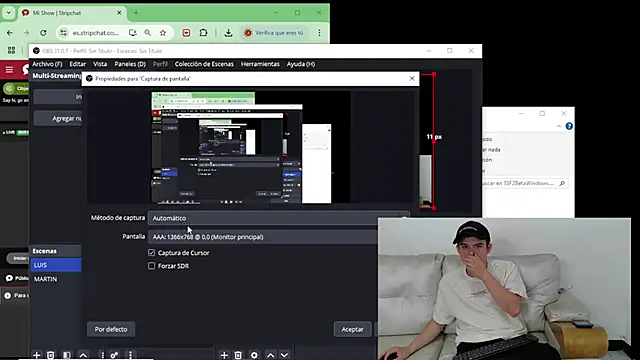Click the Aceptar button
The image size is (640, 360).
(x=353, y=329)
